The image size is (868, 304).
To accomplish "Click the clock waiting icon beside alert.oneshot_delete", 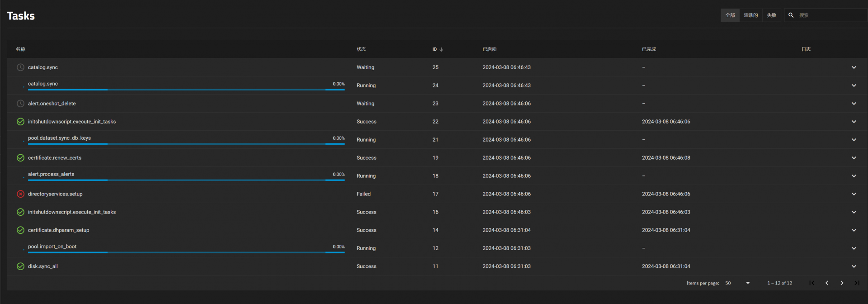I will (x=20, y=104).
